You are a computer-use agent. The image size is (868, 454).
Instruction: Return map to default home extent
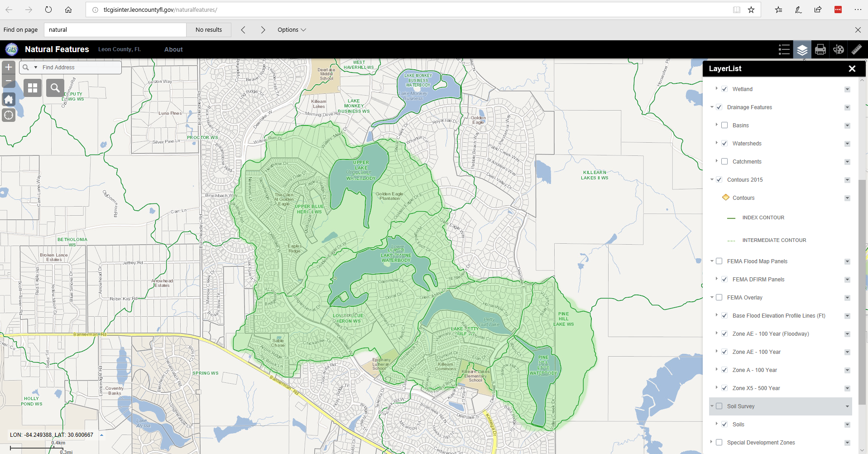[9, 99]
